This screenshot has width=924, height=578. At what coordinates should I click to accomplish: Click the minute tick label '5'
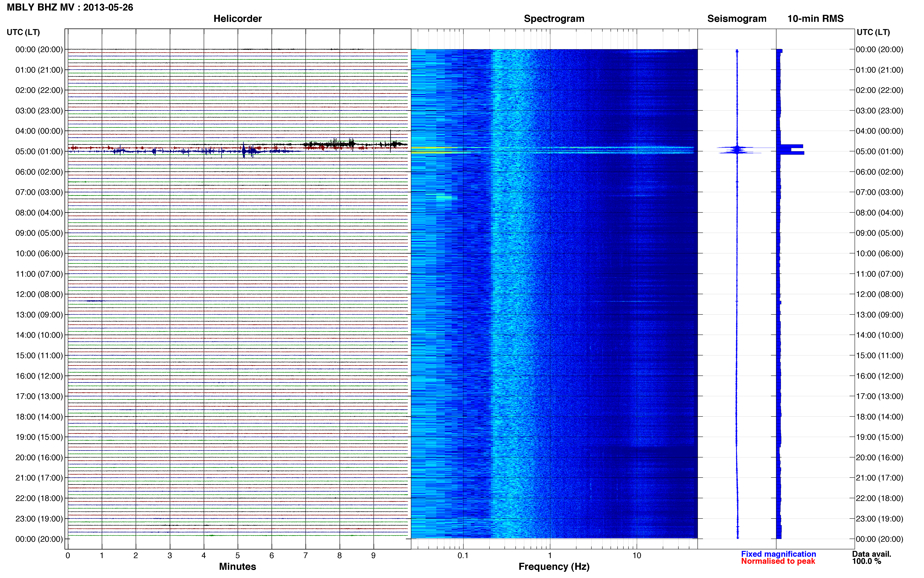[x=238, y=555]
